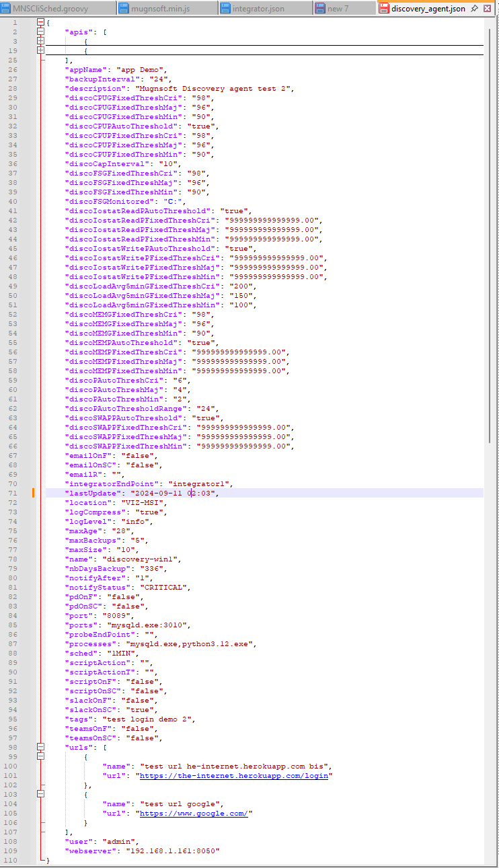Click the "nbDaysBackup": "336" line
The width and height of the screenshot is (499, 868).
[x=115, y=568]
